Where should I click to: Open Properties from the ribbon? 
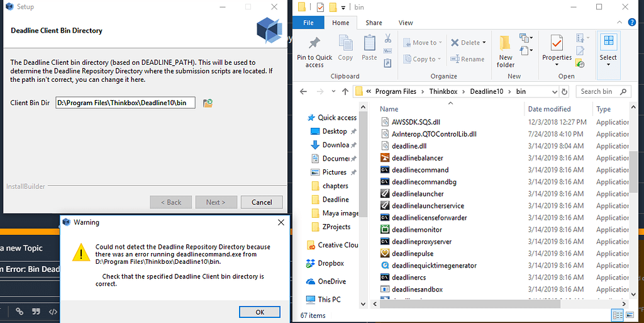click(557, 44)
